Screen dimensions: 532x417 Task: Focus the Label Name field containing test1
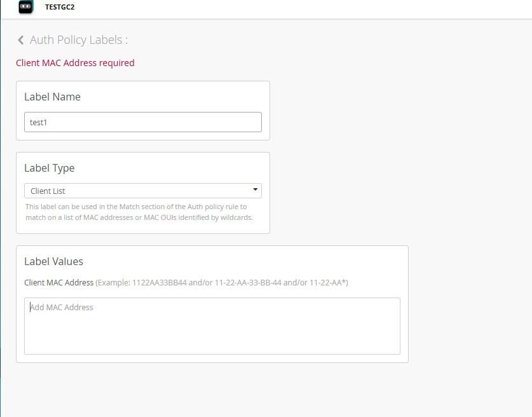click(142, 122)
